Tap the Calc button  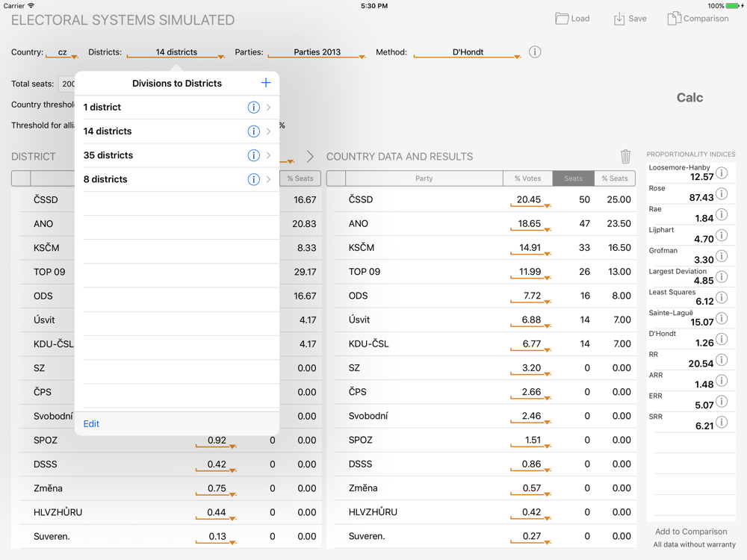[689, 98]
